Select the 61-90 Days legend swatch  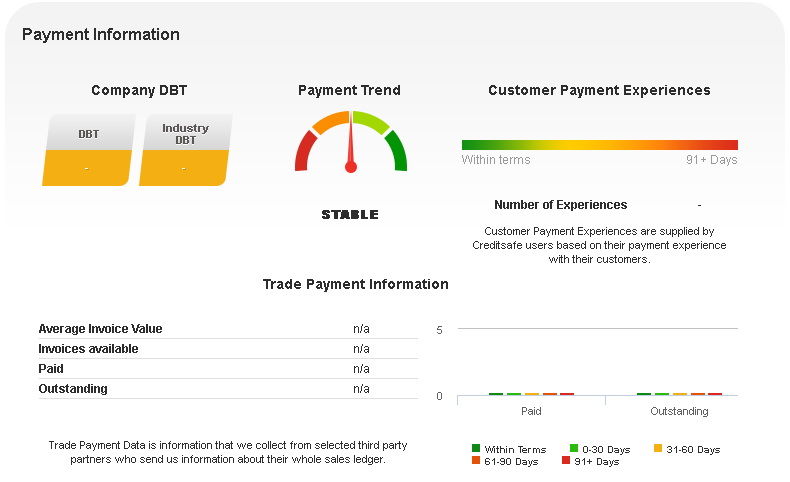[476, 461]
